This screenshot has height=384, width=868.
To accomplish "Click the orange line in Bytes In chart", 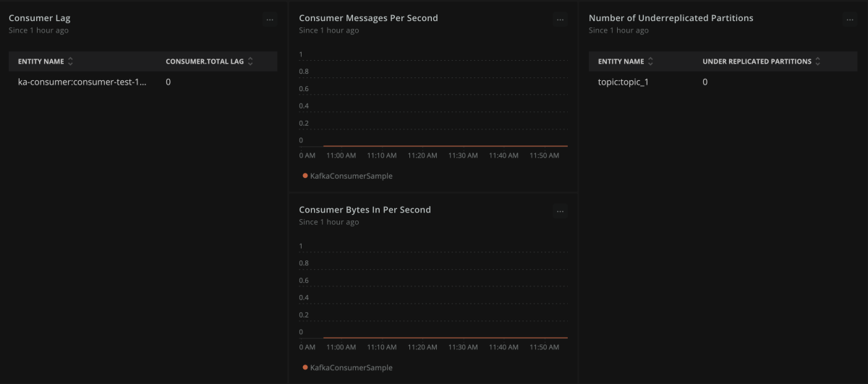I will pos(445,338).
